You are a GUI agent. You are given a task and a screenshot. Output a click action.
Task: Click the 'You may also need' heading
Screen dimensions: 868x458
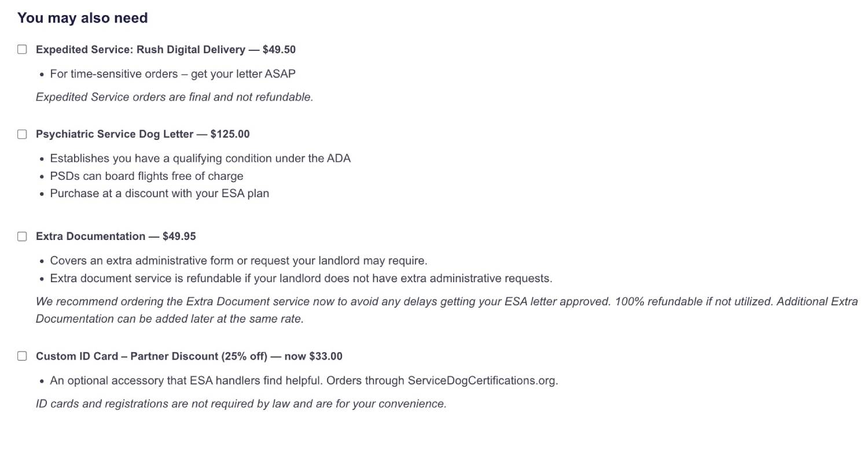pos(83,18)
